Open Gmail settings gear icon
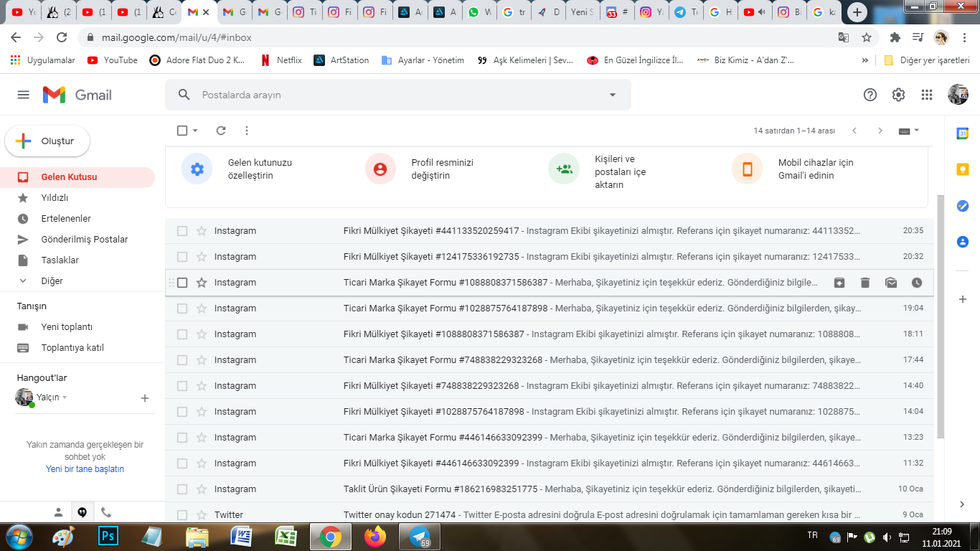980x551 pixels. [x=898, y=95]
